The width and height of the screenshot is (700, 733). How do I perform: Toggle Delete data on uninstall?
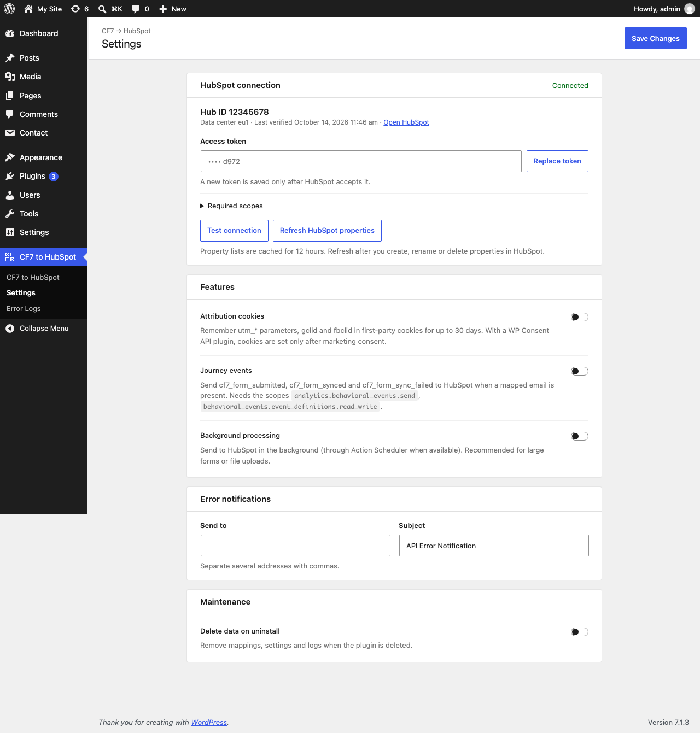(580, 632)
